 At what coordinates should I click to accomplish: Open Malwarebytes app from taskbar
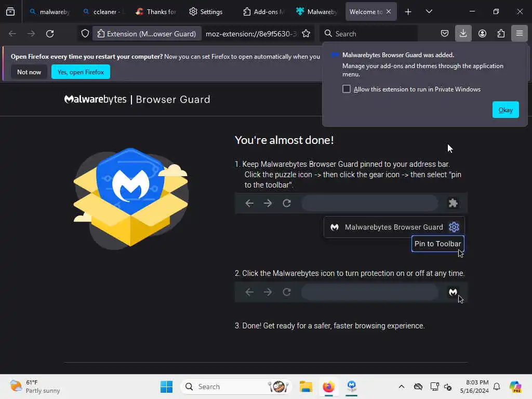pos(352,387)
